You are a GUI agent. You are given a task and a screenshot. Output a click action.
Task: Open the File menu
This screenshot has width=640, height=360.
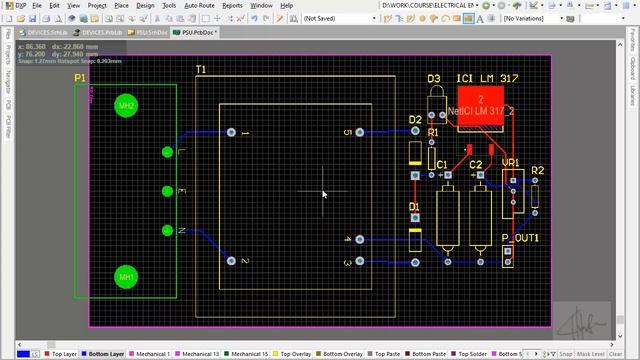click(x=37, y=6)
